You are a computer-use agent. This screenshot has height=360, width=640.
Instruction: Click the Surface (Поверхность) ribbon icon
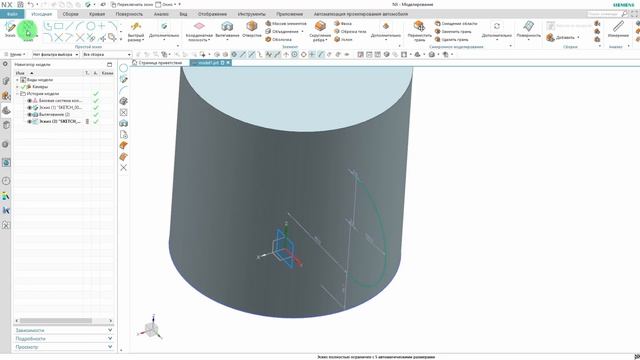(x=529, y=27)
